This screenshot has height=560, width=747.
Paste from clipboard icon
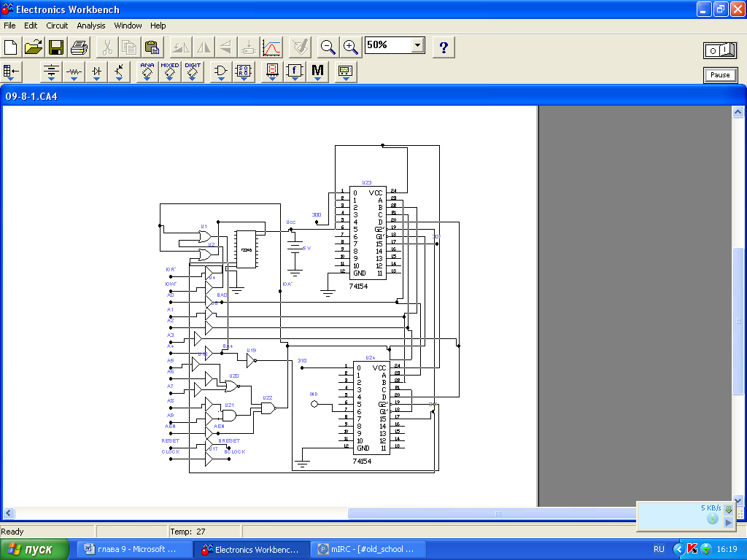(152, 47)
